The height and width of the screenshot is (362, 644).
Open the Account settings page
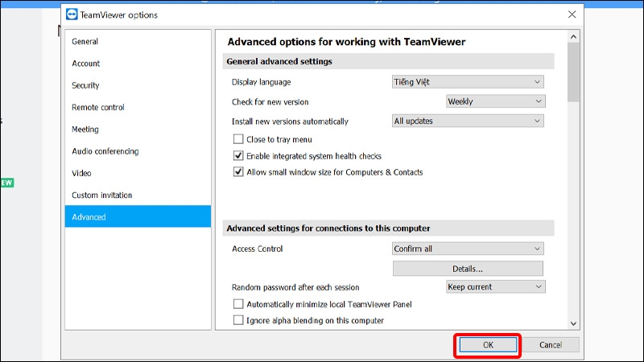click(x=138, y=64)
